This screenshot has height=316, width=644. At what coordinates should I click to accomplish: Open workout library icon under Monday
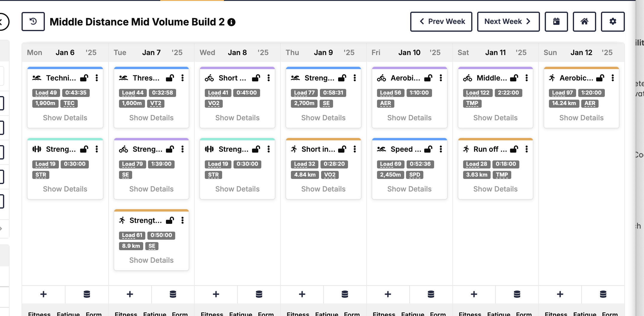pyautogui.click(x=87, y=294)
